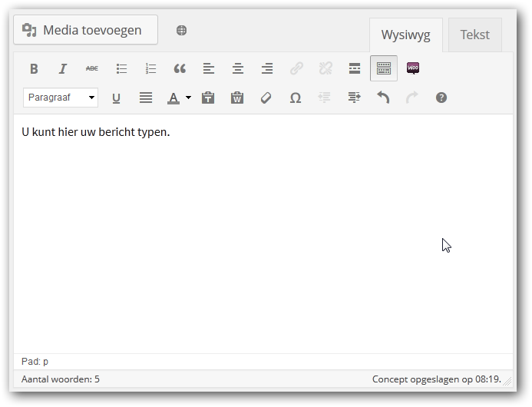Screen dimensions: 532x407
Task: Click the text color A icon
Action: [x=173, y=98]
